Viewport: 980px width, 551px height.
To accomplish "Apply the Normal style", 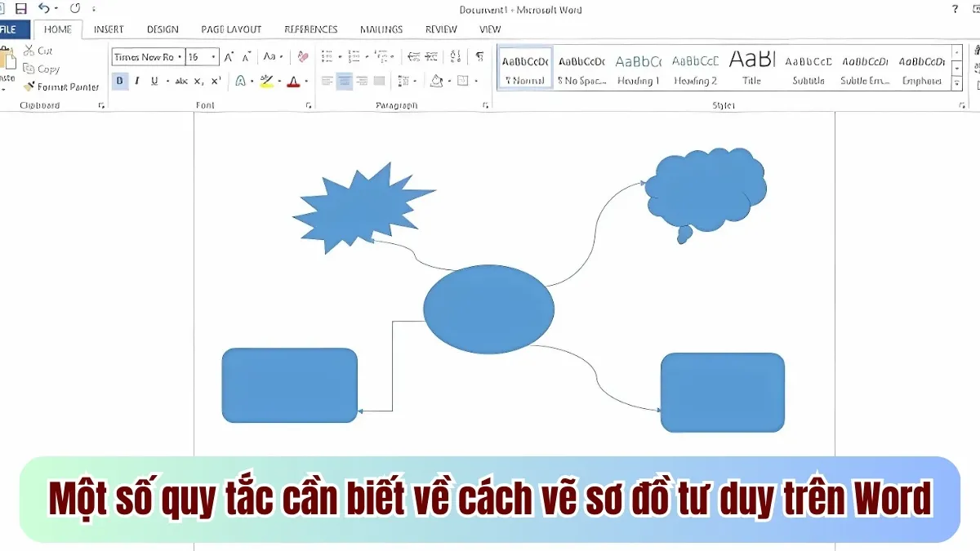I will point(525,69).
